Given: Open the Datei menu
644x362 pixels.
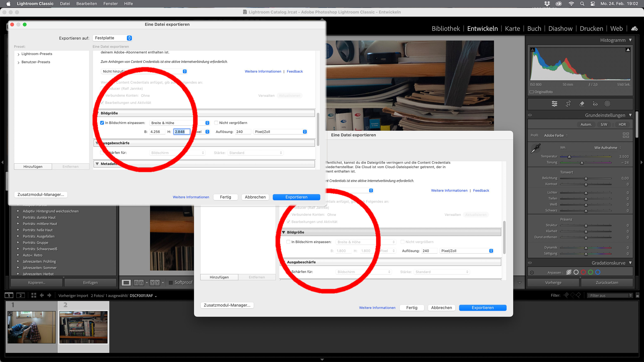Looking at the screenshot, I should point(65,4).
